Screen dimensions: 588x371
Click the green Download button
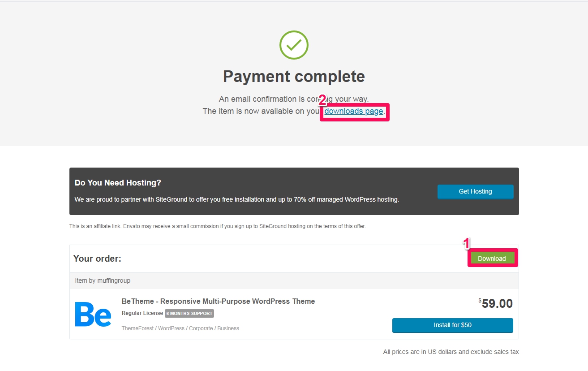tap(492, 259)
